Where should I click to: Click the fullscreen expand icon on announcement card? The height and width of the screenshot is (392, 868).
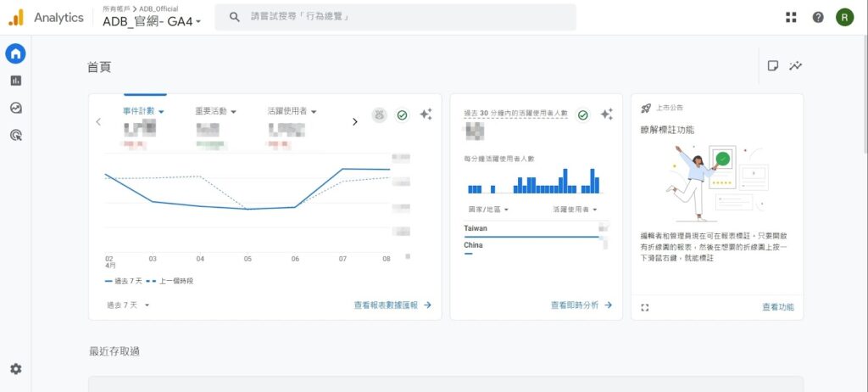(645, 307)
